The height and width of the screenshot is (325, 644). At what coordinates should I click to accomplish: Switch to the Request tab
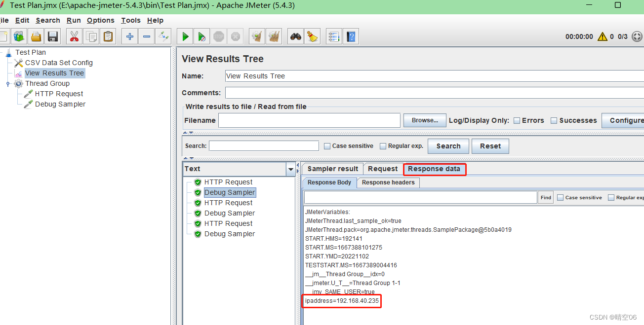click(x=383, y=169)
